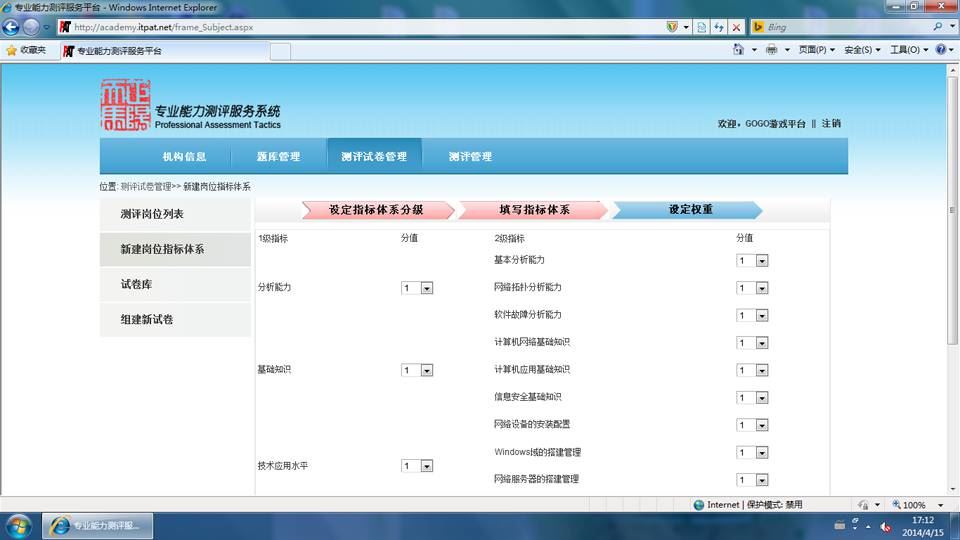Open a new blank browser tab
960x540 pixels.
click(x=280, y=51)
